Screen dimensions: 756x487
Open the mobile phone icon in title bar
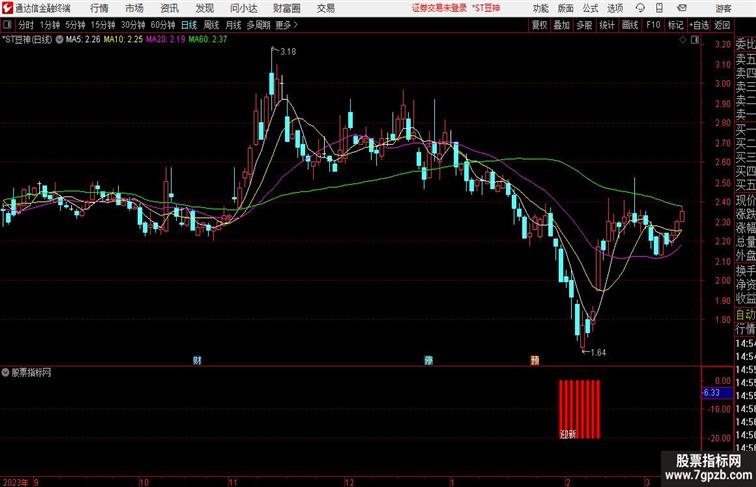[x=660, y=8]
